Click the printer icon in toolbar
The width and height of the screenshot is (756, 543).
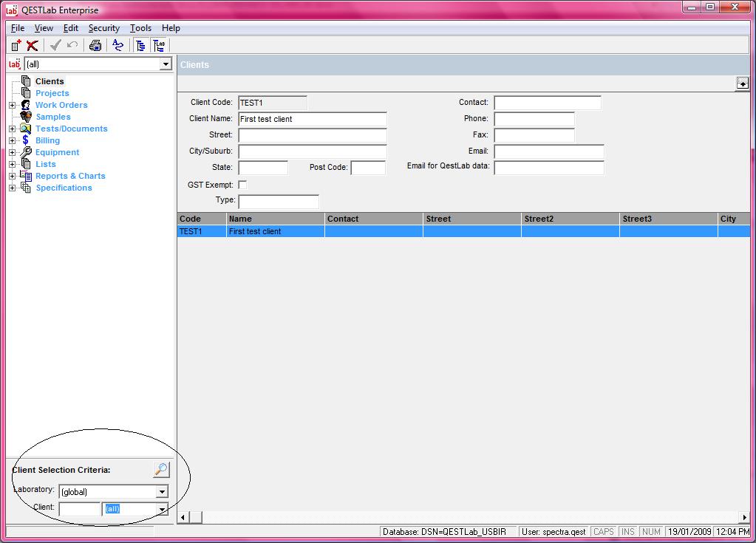pyautogui.click(x=95, y=46)
